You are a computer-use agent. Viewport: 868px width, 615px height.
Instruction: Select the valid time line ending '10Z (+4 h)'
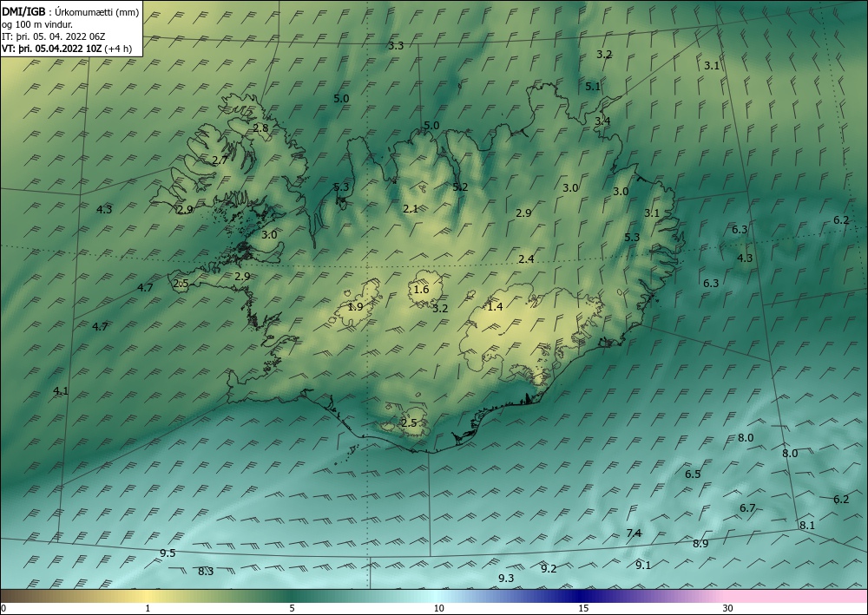click(67, 48)
